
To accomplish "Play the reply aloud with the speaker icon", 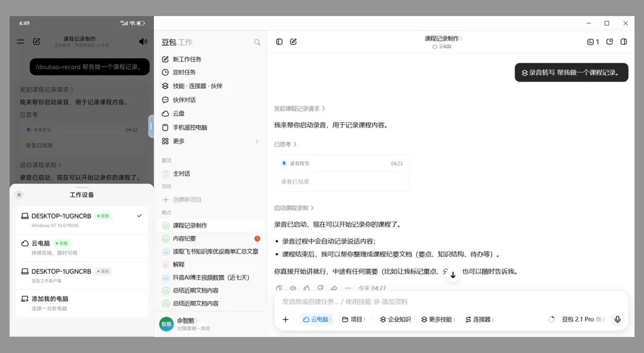I will 293,288.
